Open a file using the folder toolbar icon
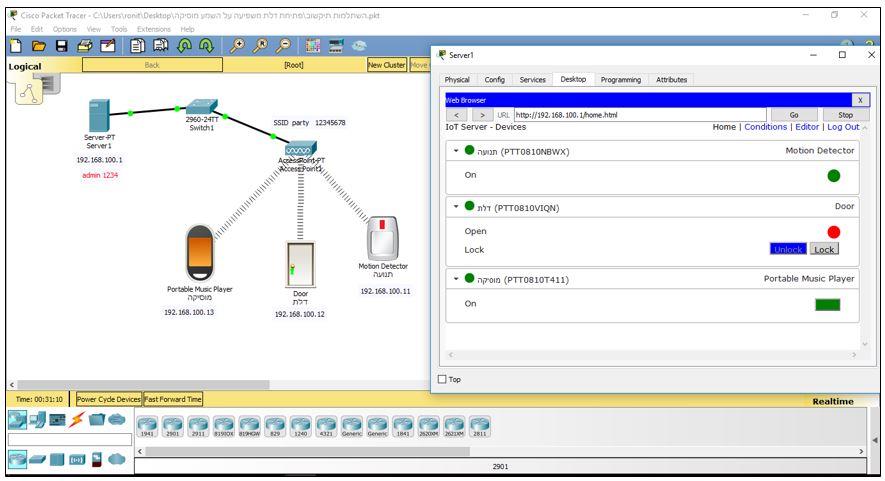Screen dimensions: 885x481 (38, 46)
